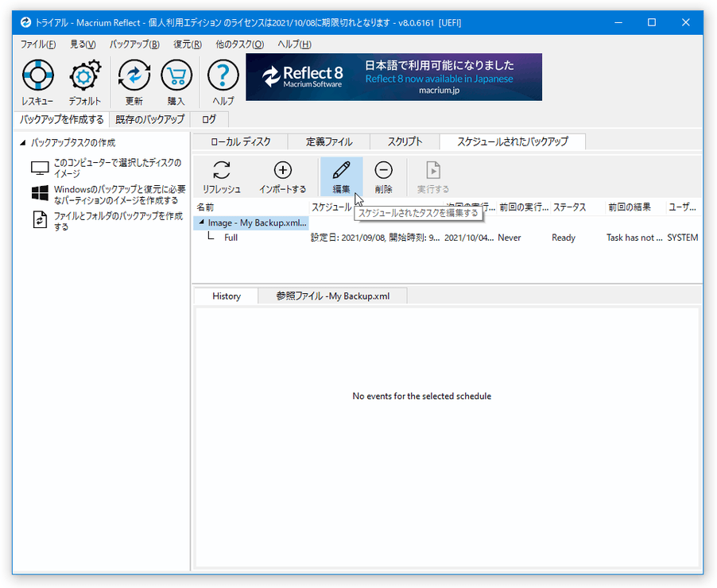Image resolution: width=717 pixels, height=588 pixels.
Task: Click the レスキュー rescue lifebuoy icon
Action: pyautogui.click(x=38, y=75)
